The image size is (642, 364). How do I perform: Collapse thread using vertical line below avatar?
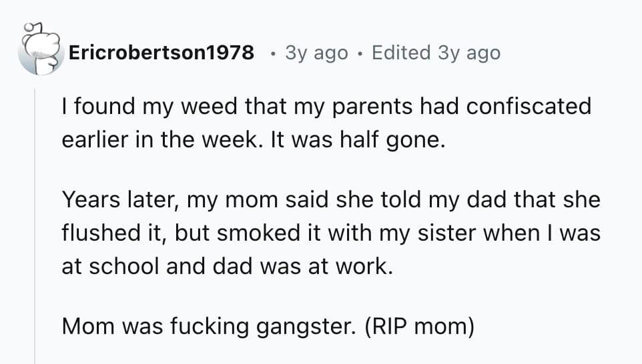pyautogui.click(x=36, y=220)
